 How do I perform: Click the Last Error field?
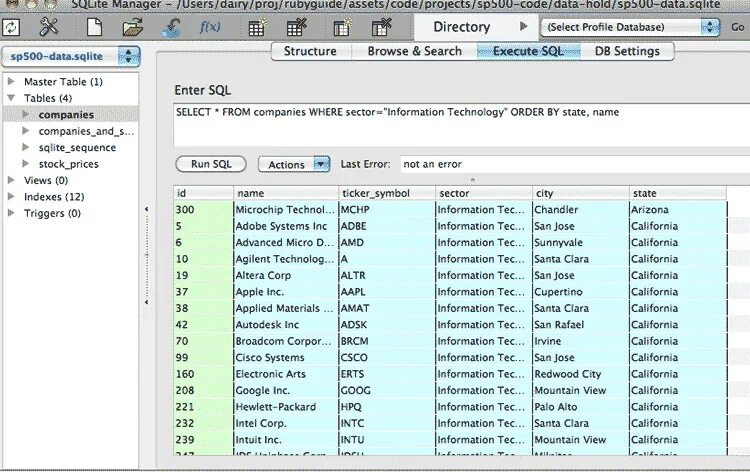575,164
